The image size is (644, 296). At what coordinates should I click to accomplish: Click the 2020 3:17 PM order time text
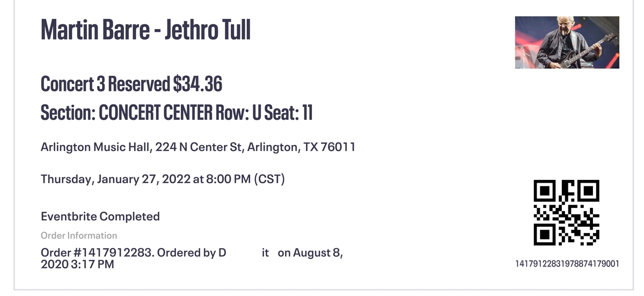click(77, 264)
